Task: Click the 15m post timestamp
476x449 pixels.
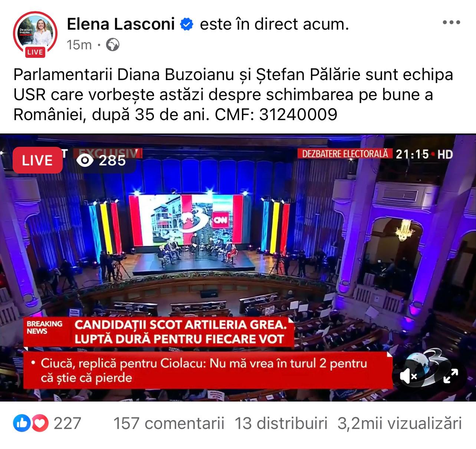Action: pyautogui.click(x=79, y=45)
